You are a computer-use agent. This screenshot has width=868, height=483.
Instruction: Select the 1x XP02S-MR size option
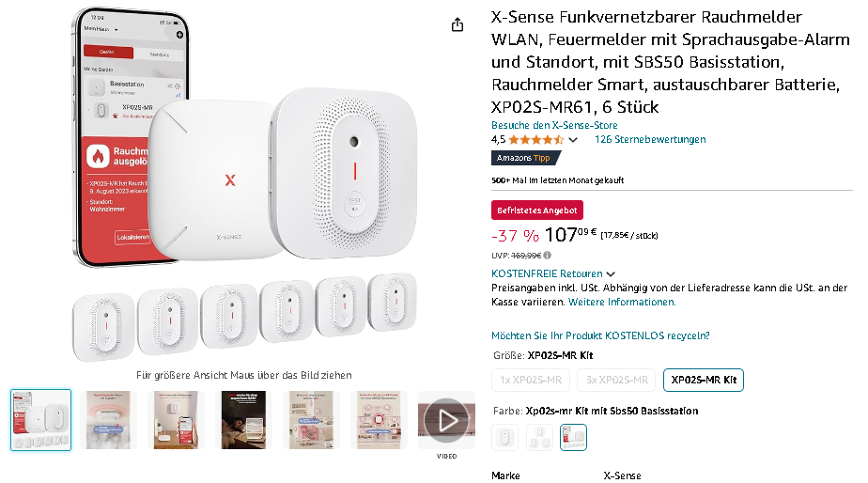(531, 380)
